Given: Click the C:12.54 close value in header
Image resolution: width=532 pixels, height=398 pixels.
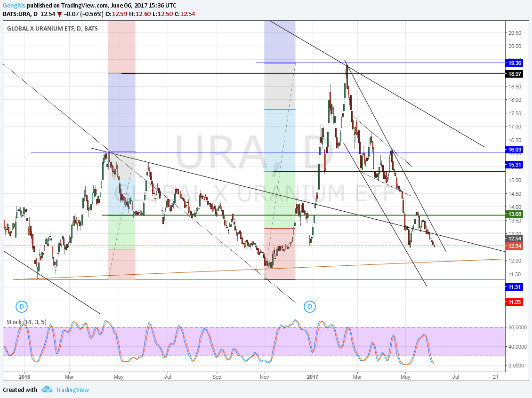Looking at the screenshot, I should pyautogui.click(x=185, y=14).
